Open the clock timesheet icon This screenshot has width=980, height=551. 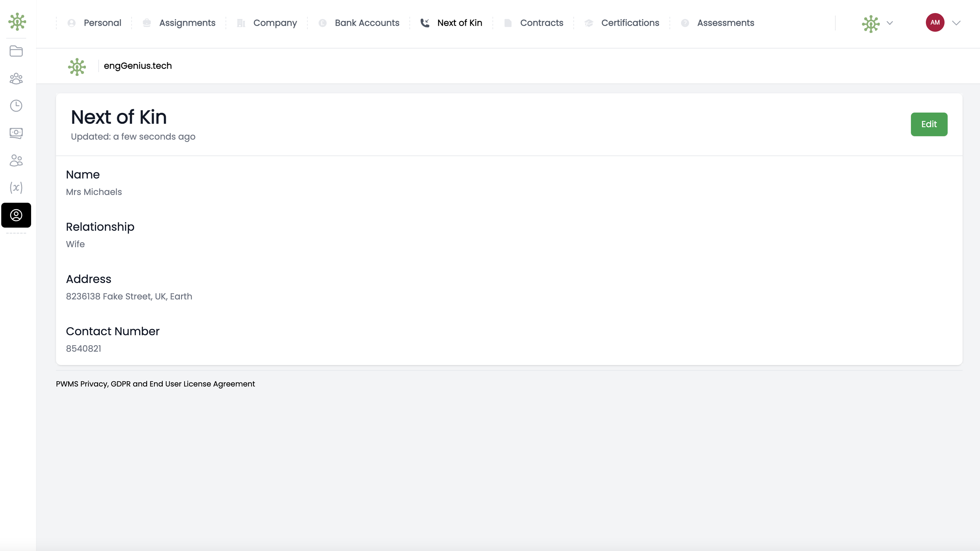click(16, 106)
